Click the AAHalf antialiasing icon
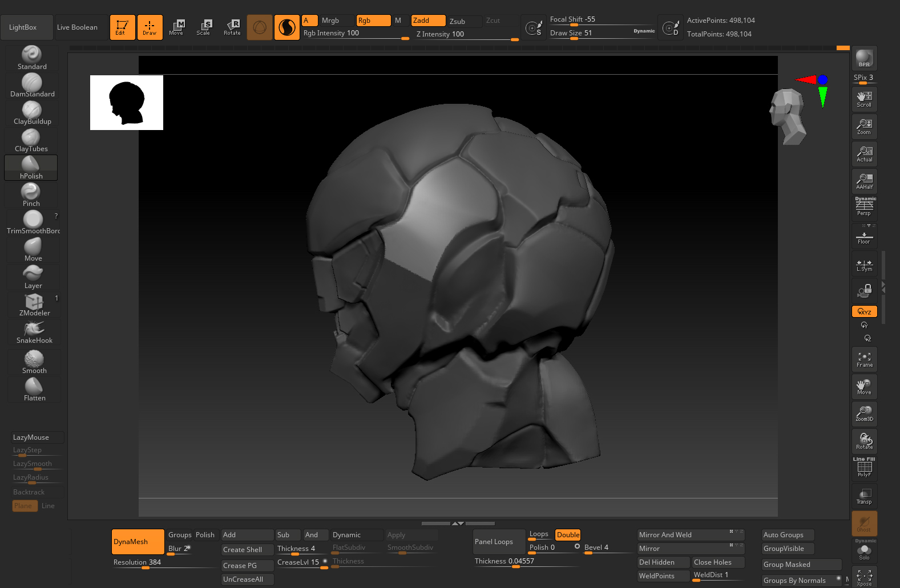900x588 pixels. (864, 182)
